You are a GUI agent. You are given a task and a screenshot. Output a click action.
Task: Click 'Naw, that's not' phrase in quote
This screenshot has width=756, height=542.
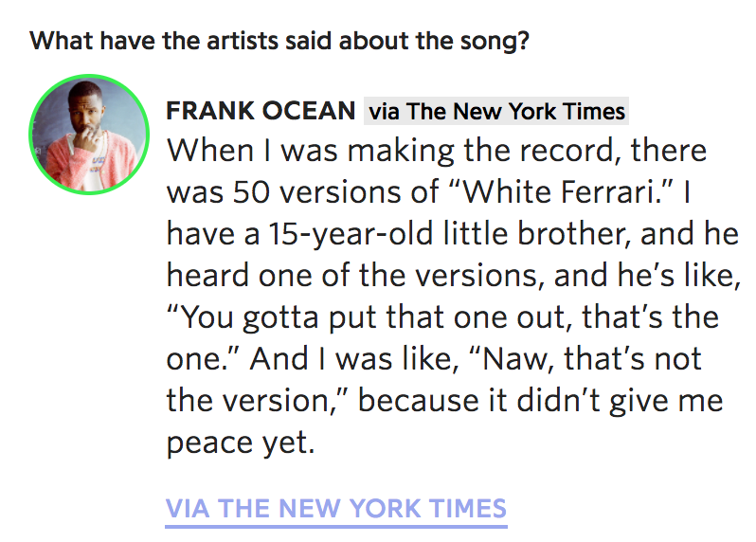(591, 359)
